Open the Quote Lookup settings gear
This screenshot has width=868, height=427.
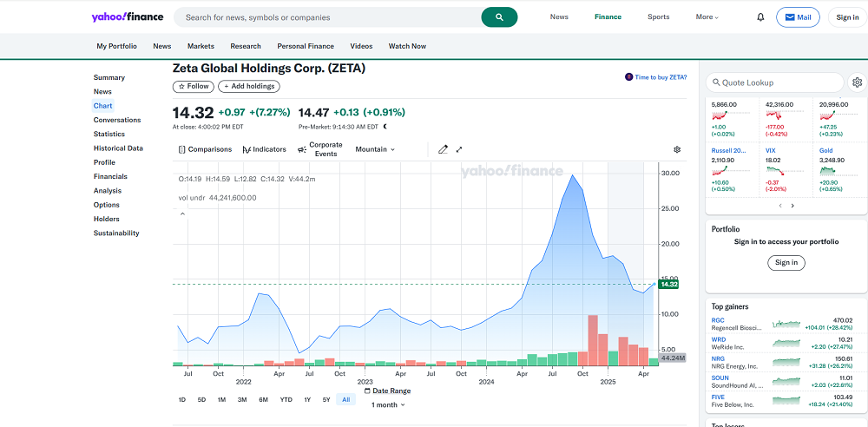(857, 82)
